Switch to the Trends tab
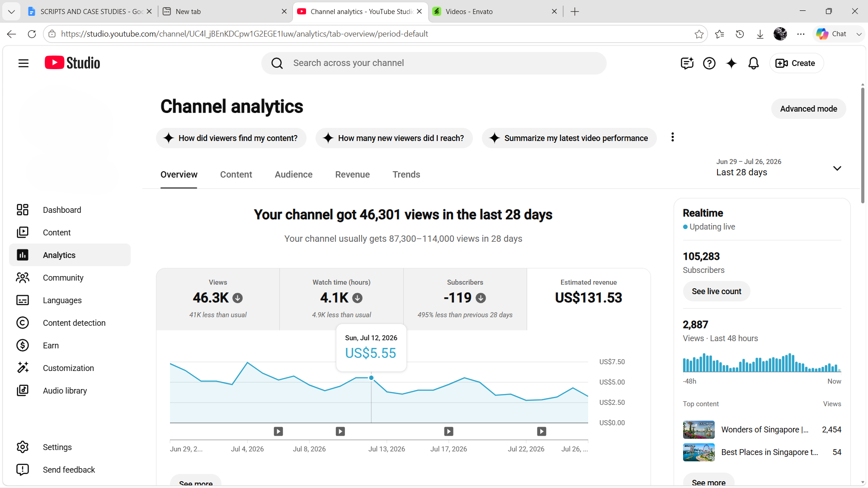Screen dimensions: 868x488 click(406, 174)
